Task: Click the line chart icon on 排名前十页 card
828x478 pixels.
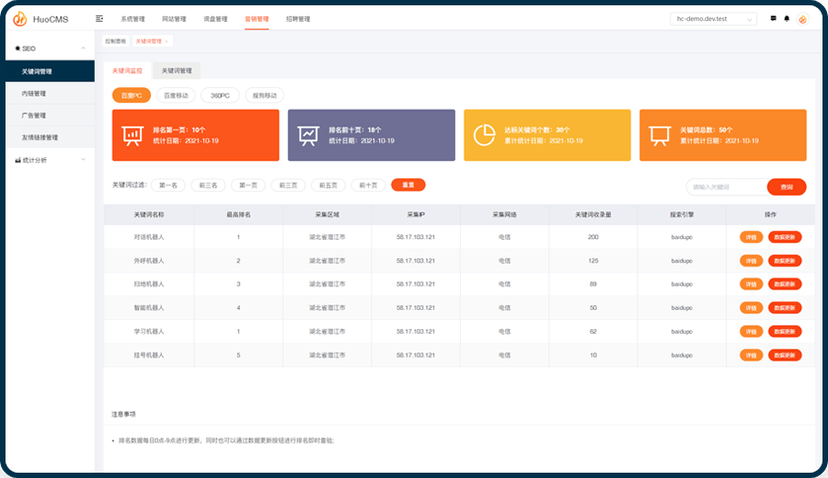Action: 307,135
